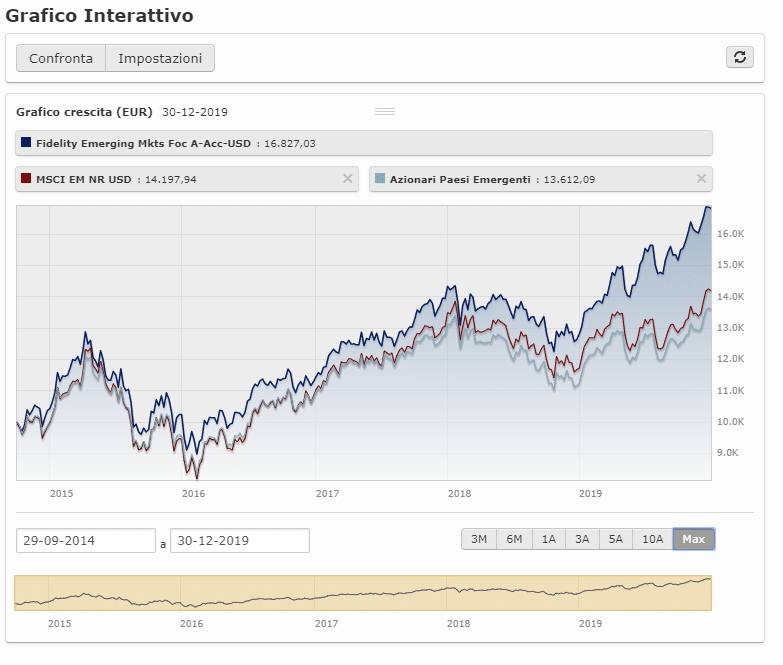Select the 3A time range
Viewport: 783px width, 665px height.
(582, 539)
